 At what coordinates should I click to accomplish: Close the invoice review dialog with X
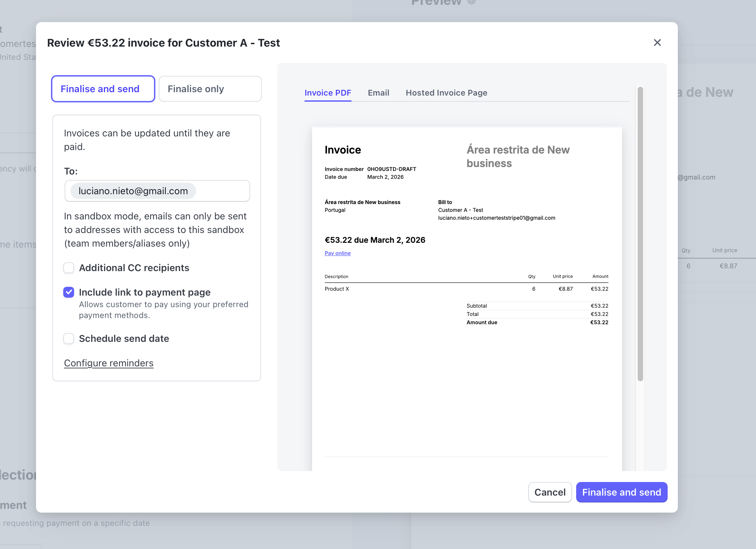pos(657,43)
